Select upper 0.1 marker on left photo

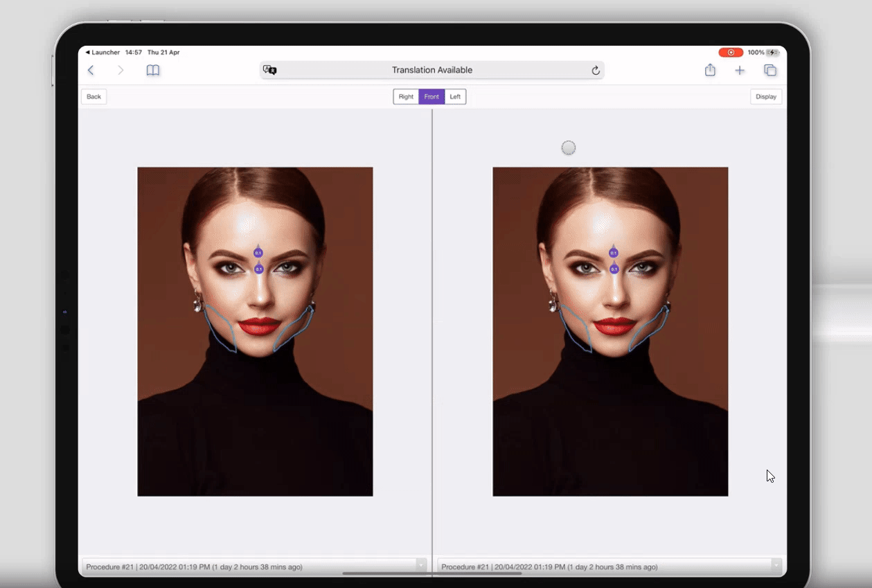click(258, 253)
